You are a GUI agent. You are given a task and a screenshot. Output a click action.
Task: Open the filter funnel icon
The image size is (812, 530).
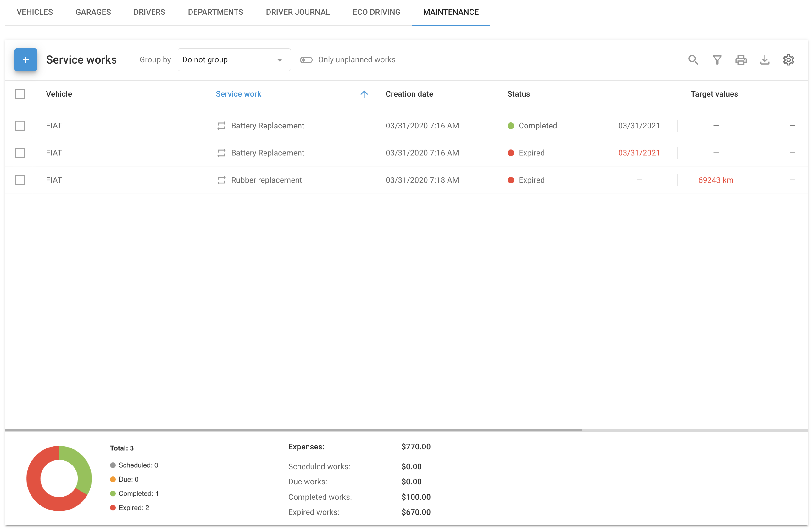coord(717,60)
